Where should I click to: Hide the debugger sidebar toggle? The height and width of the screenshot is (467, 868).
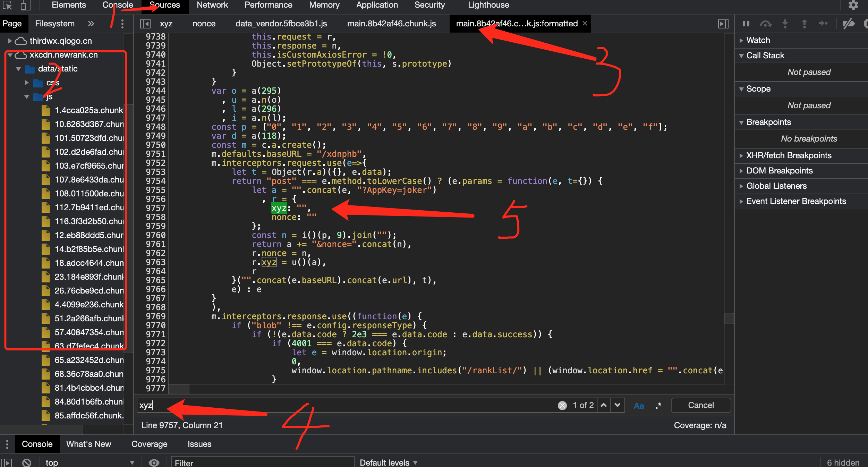pyautogui.click(x=723, y=24)
